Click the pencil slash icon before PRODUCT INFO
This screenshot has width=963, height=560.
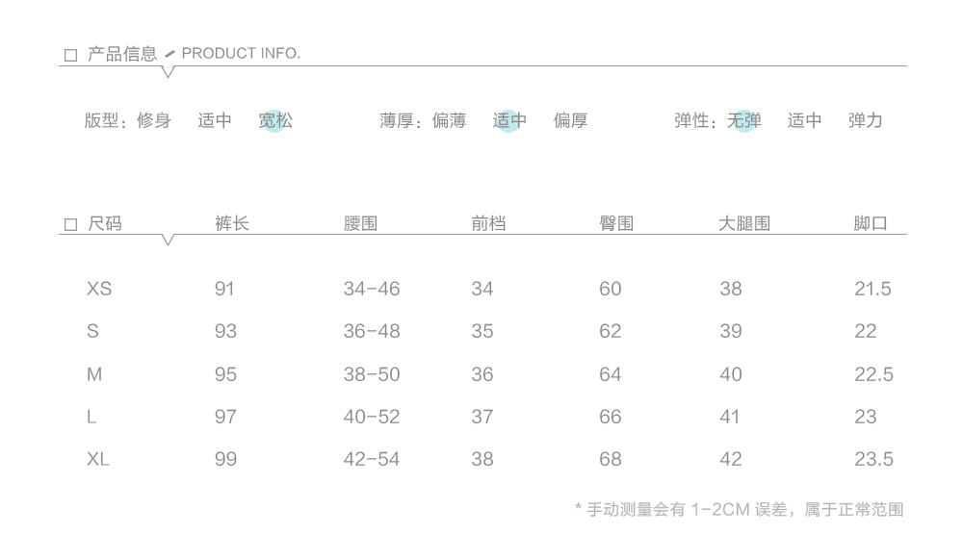pyautogui.click(x=170, y=55)
